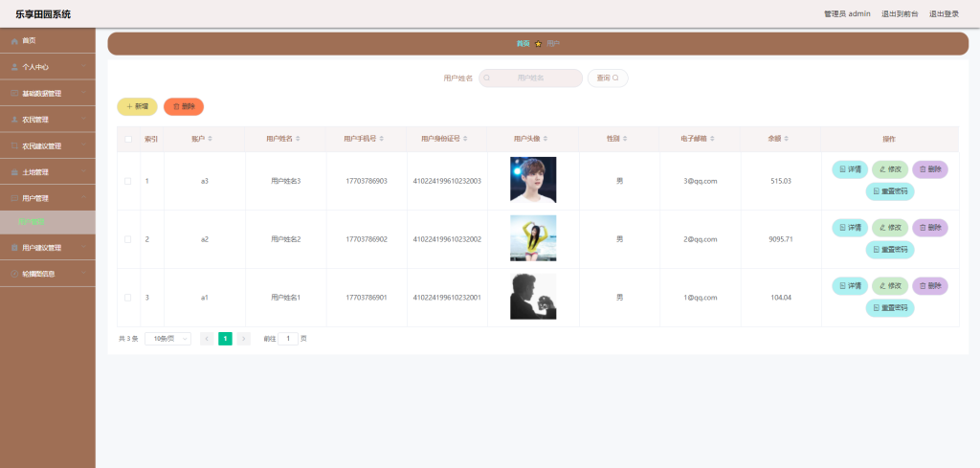Screen dimensions: 980x468
Task: Select the 个人中心 sidebar menu
Action: pos(48,67)
